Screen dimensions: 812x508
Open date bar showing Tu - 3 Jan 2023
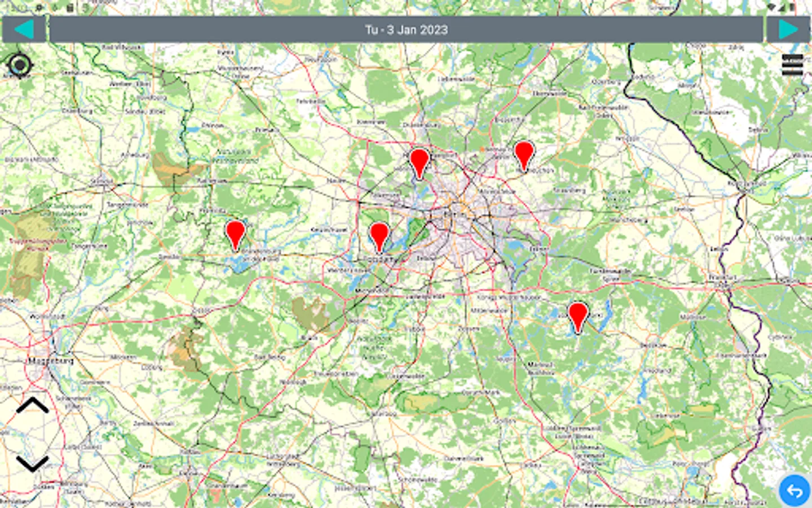click(406, 29)
